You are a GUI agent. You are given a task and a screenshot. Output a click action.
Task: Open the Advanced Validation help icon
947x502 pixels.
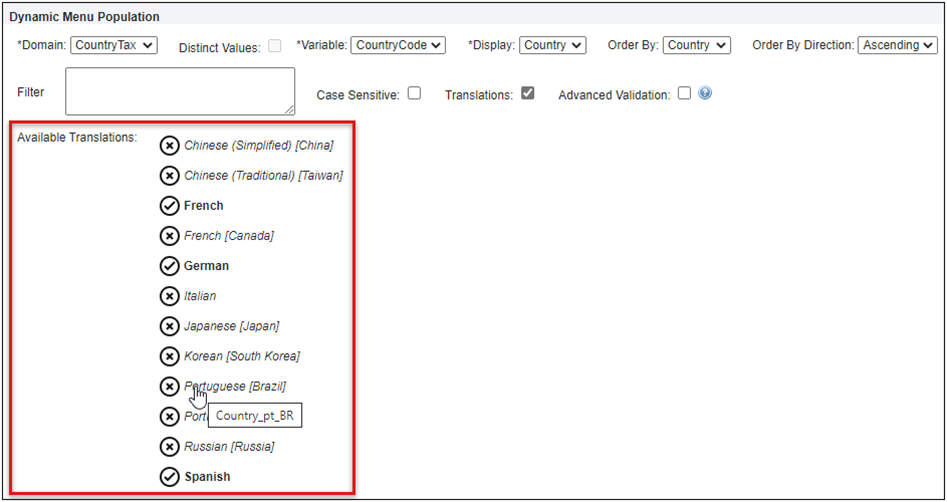[x=705, y=94]
